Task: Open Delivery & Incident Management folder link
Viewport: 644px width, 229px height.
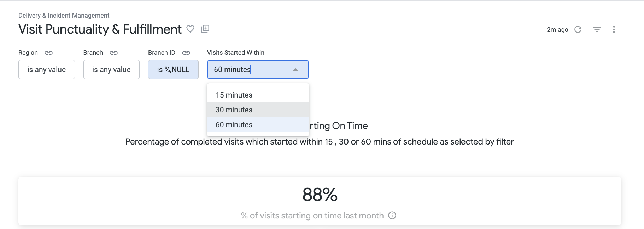Action: [64, 16]
